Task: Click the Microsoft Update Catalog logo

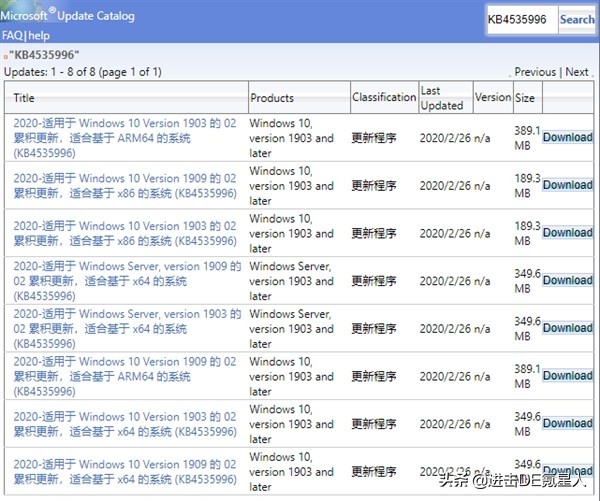Action: pos(67,15)
